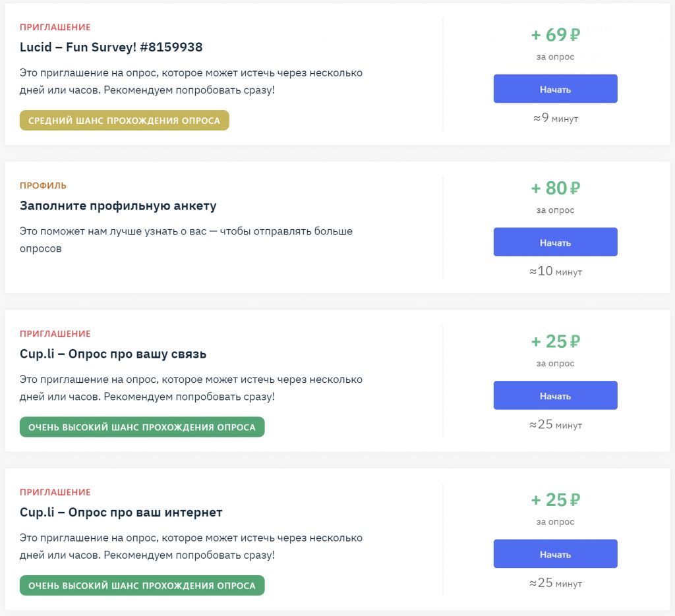The image size is (675, 616).
Task: Click the green high-chance badge under ваш интернет survey
Action: (x=142, y=586)
